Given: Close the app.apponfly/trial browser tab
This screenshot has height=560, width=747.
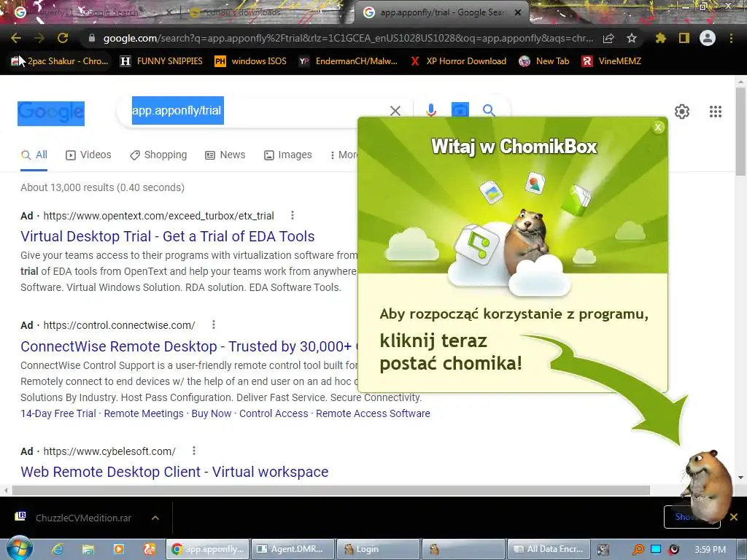Looking at the screenshot, I should (x=518, y=13).
